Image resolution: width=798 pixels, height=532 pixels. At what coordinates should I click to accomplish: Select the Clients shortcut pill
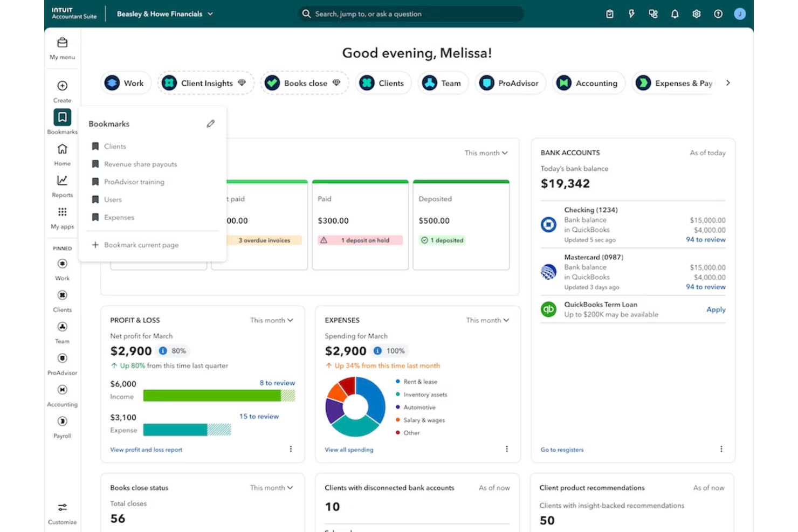pos(383,83)
